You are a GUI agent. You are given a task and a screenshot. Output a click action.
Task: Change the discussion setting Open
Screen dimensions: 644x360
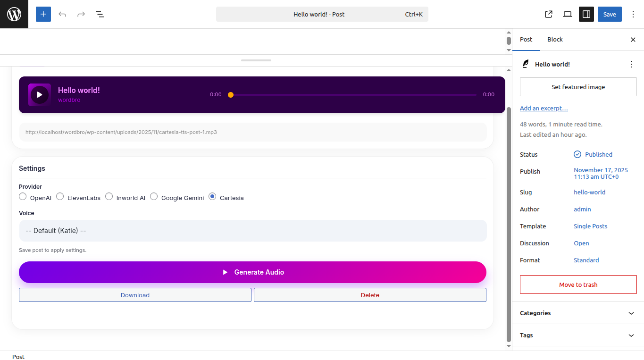click(581, 243)
